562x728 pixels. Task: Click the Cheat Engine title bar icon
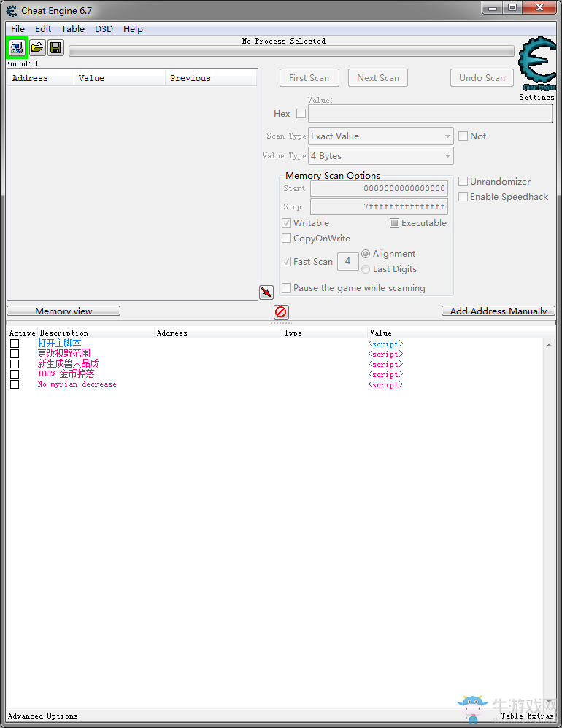click(11, 10)
